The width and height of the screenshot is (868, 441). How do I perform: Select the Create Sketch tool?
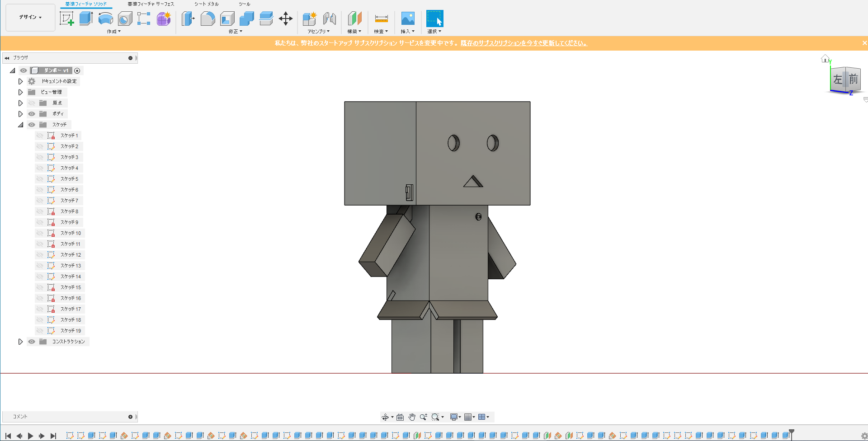(x=66, y=19)
